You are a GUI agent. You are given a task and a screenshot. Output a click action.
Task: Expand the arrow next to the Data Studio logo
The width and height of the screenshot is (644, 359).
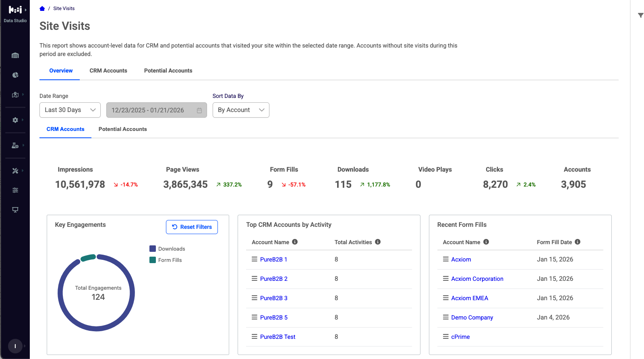pos(26,10)
